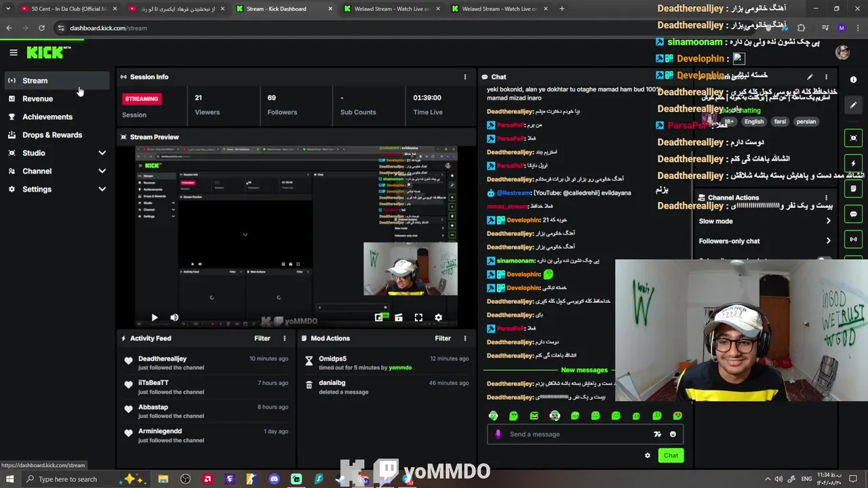This screenshot has width=868, height=488.
Task: Open chat settings gear beside Chat button
Action: tap(647, 455)
